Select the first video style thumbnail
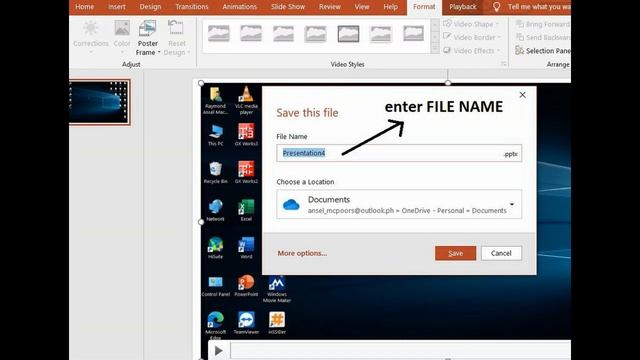640x360 pixels. tap(219, 33)
